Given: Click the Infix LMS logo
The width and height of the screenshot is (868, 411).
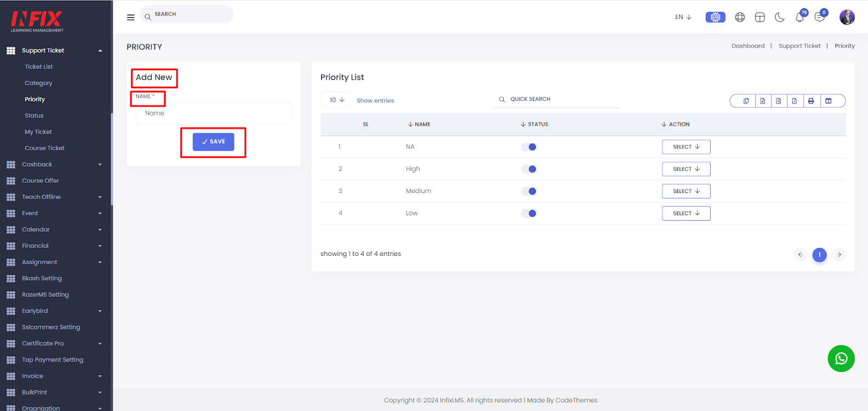Looking at the screenshot, I should click(x=37, y=21).
